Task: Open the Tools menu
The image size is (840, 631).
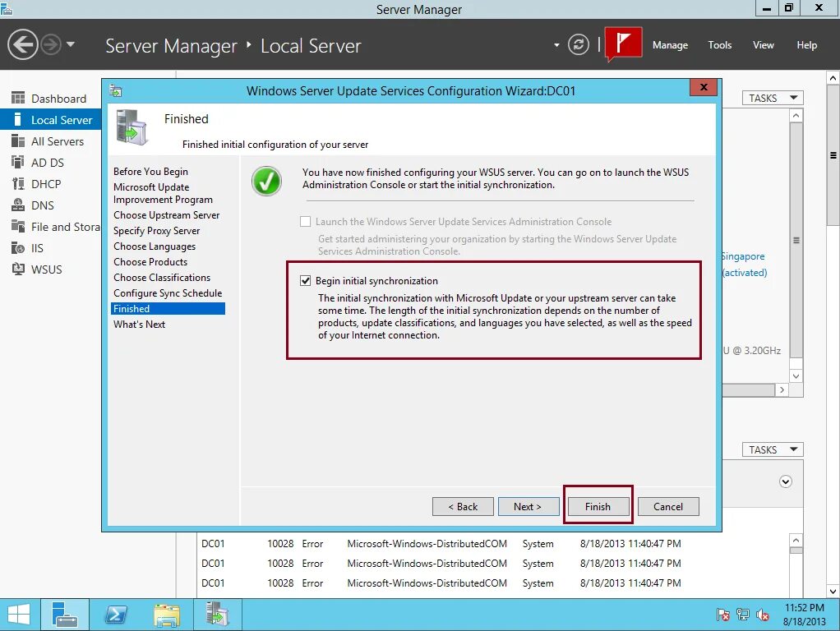Action: (x=719, y=45)
